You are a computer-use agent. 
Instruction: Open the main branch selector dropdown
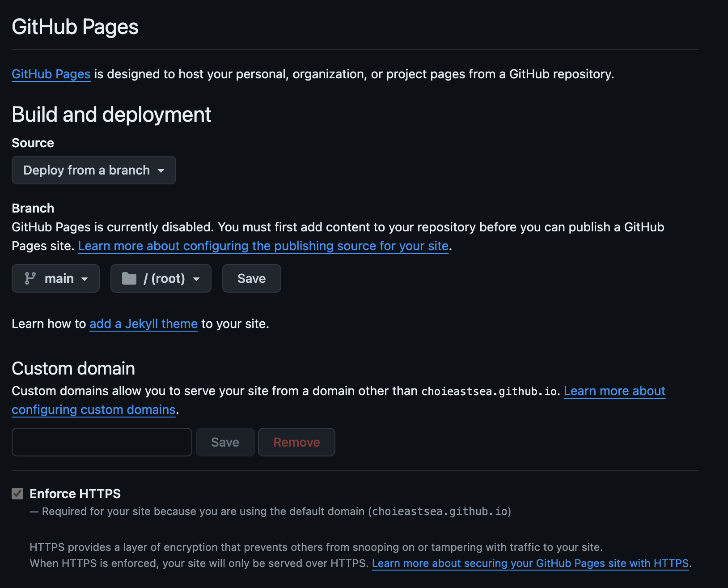[x=55, y=278]
